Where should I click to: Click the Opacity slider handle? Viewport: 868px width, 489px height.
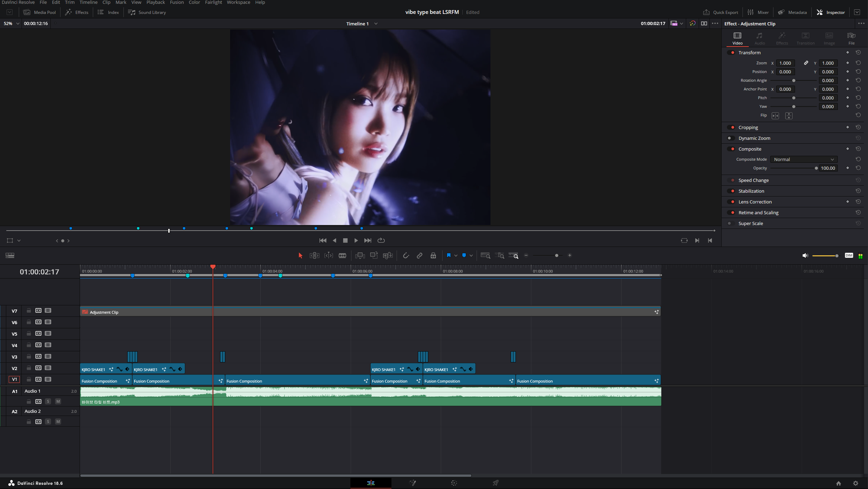(x=816, y=168)
